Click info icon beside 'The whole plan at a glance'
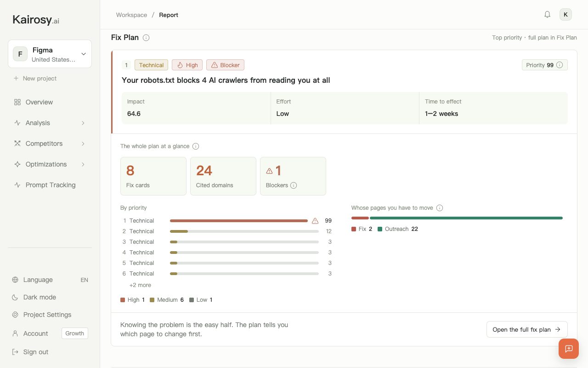588x368 pixels. [196, 146]
